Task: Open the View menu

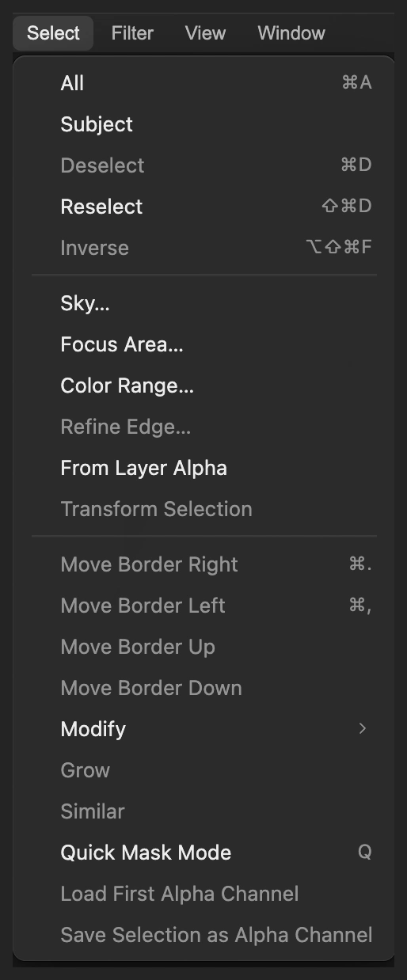Action: tap(205, 33)
